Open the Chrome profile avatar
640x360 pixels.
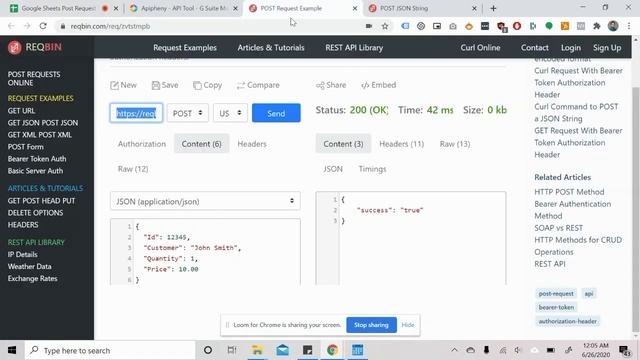tap(613, 26)
